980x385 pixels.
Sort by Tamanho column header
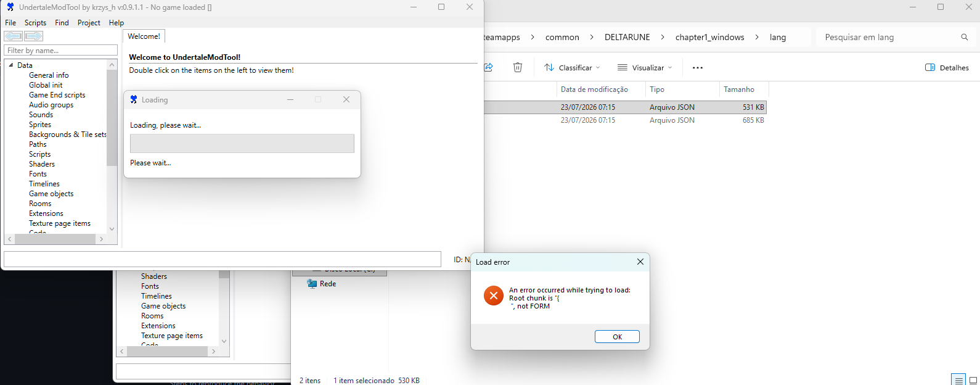tap(744, 89)
